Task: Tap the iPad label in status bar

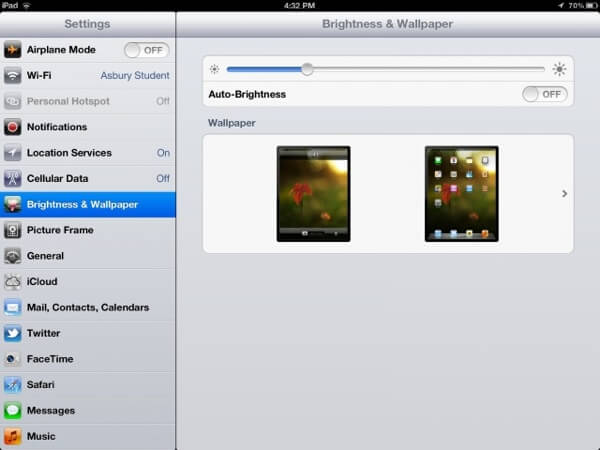Action: (x=9, y=5)
